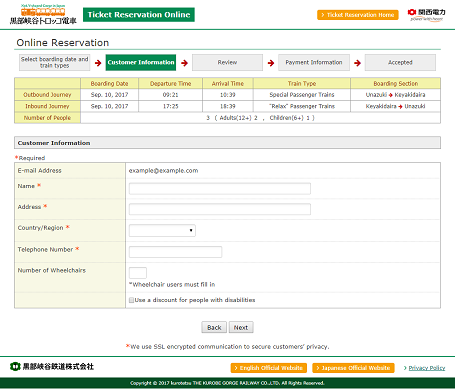Click the Departure Time column header

170,83
